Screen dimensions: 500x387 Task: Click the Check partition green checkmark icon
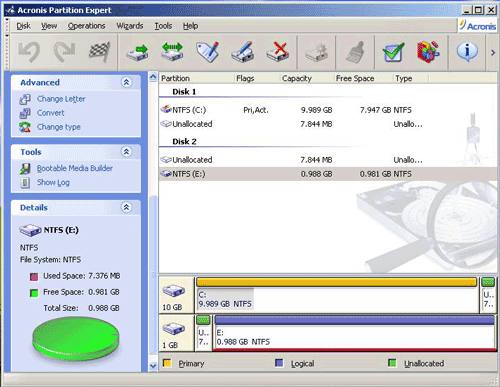[394, 52]
